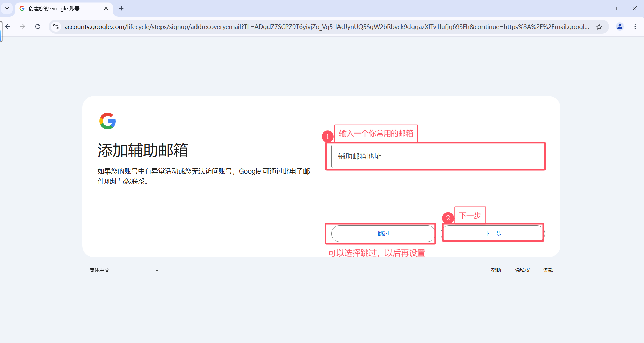Open the 条款 link

[x=548, y=270]
